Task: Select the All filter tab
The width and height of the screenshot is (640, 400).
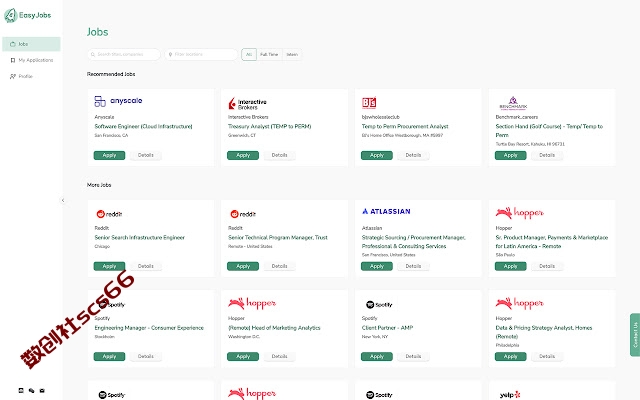Action: click(x=249, y=54)
